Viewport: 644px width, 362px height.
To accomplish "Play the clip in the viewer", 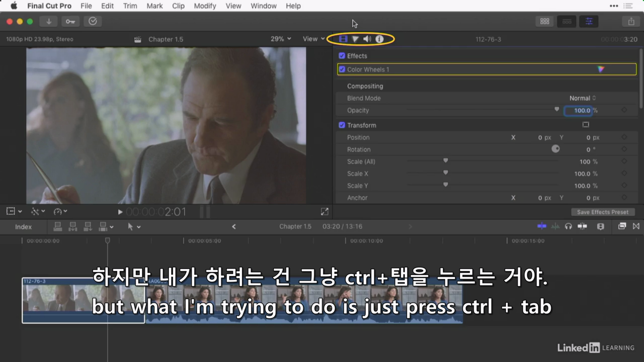I will pos(120,212).
